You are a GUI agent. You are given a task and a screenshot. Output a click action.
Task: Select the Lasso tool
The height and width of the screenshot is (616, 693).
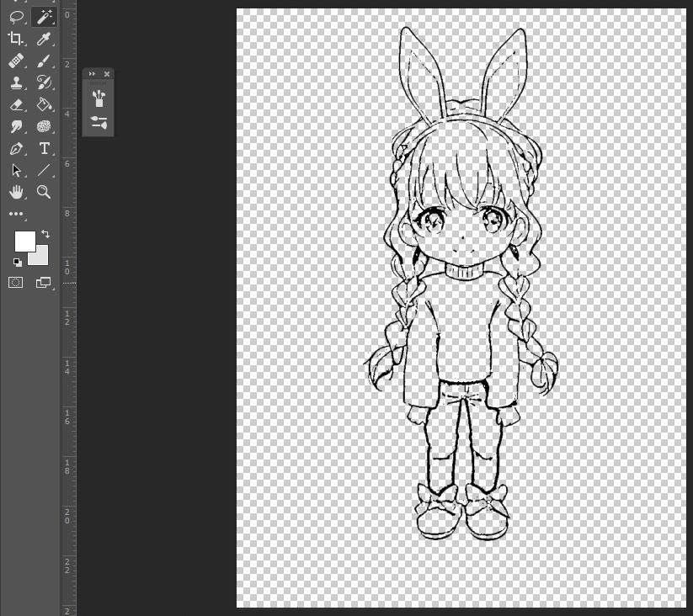pos(16,16)
